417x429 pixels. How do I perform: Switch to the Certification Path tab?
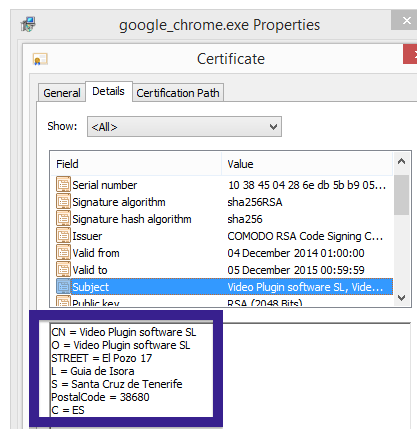[x=178, y=93]
